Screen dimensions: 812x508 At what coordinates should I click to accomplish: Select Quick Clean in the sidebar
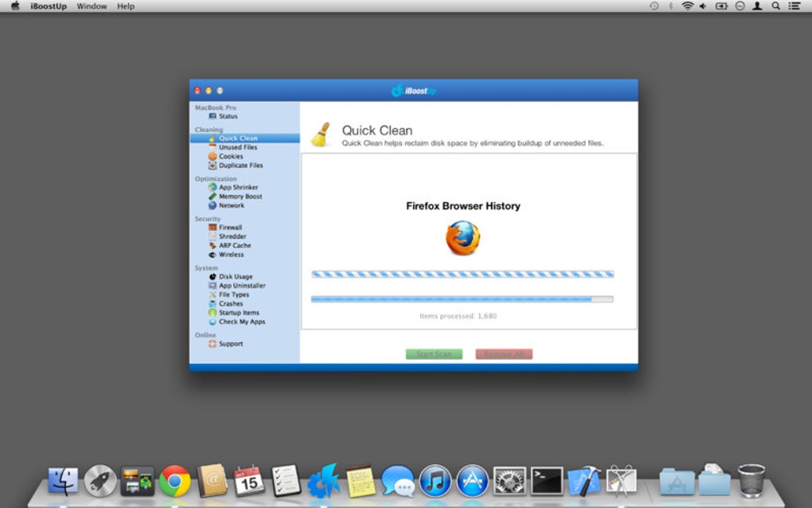(239, 137)
